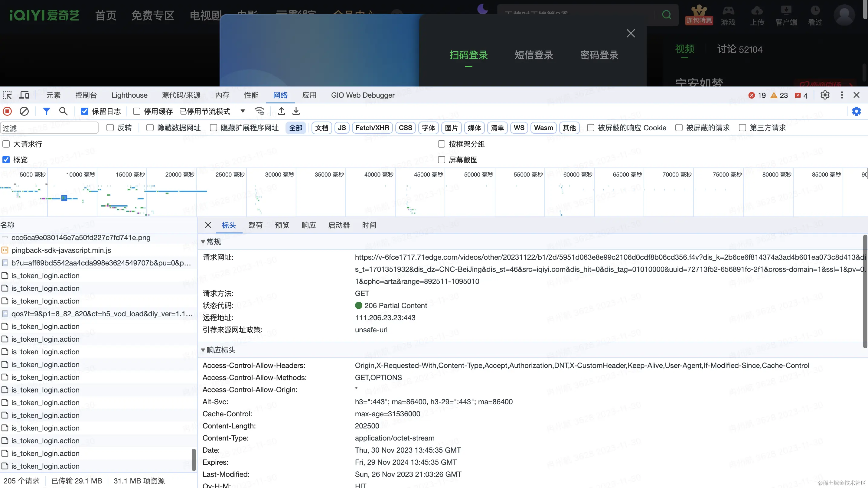Filter requests by Fetch/XHR
The width and height of the screenshot is (868, 488).
tap(372, 128)
